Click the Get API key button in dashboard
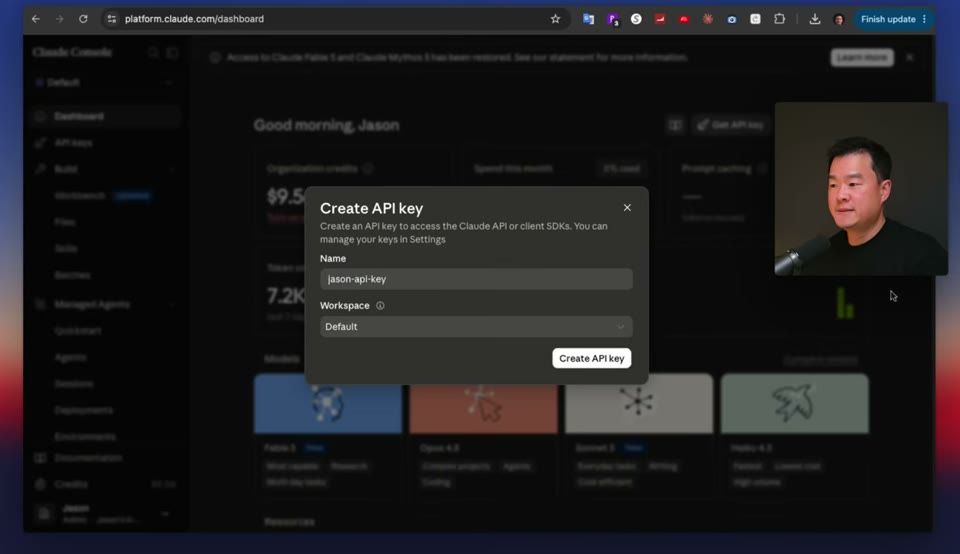 point(731,125)
